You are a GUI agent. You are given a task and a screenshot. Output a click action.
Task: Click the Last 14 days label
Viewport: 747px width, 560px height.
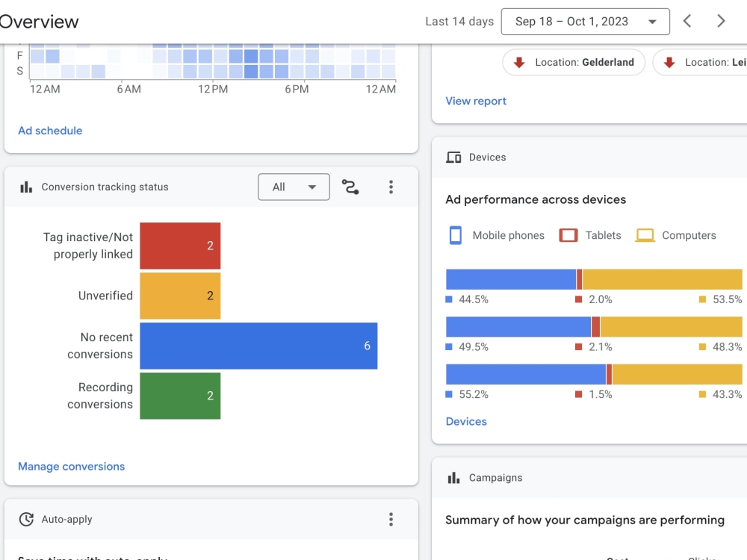459,22
